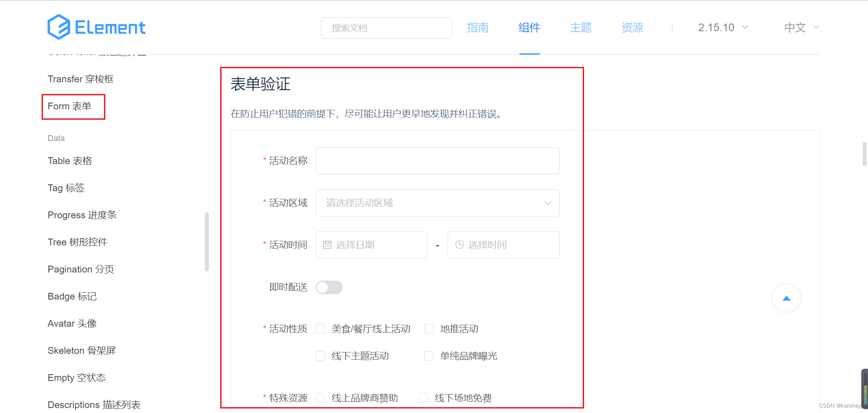This screenshot has width=868, height=413.
Task: Toggle the 即时配送 switch
Action: pos(329,287)
